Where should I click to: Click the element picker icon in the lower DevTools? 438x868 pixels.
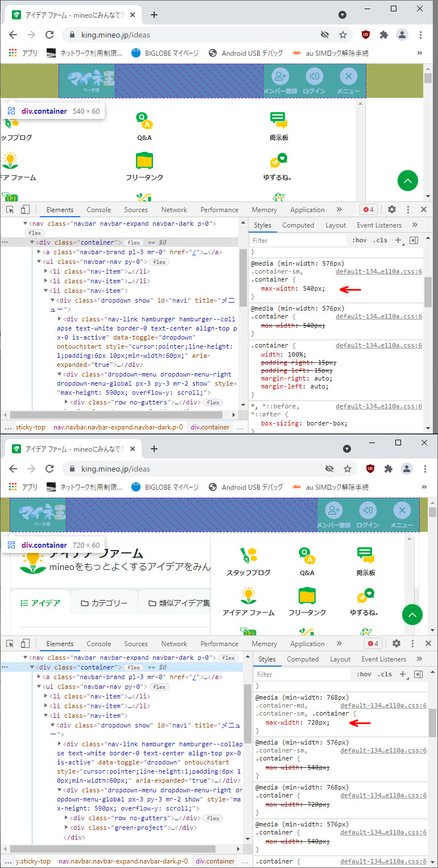click(x=10, y=643)
